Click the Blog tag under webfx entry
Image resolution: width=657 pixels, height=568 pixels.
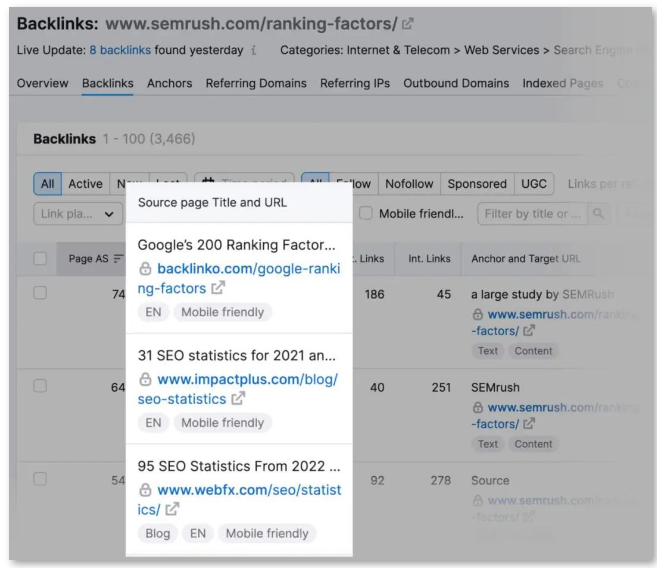pos(158,533)
